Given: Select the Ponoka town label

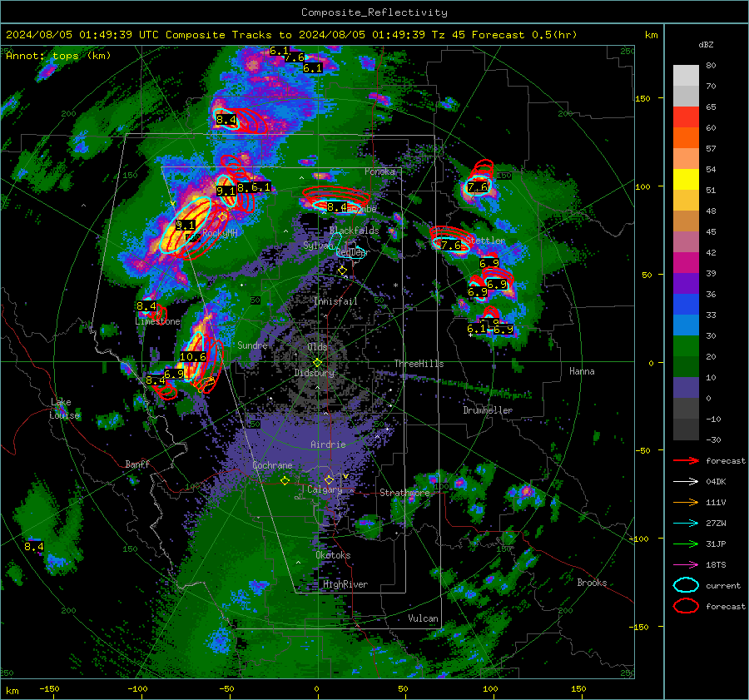Looking at the screenshot, I should pos(379,171).
